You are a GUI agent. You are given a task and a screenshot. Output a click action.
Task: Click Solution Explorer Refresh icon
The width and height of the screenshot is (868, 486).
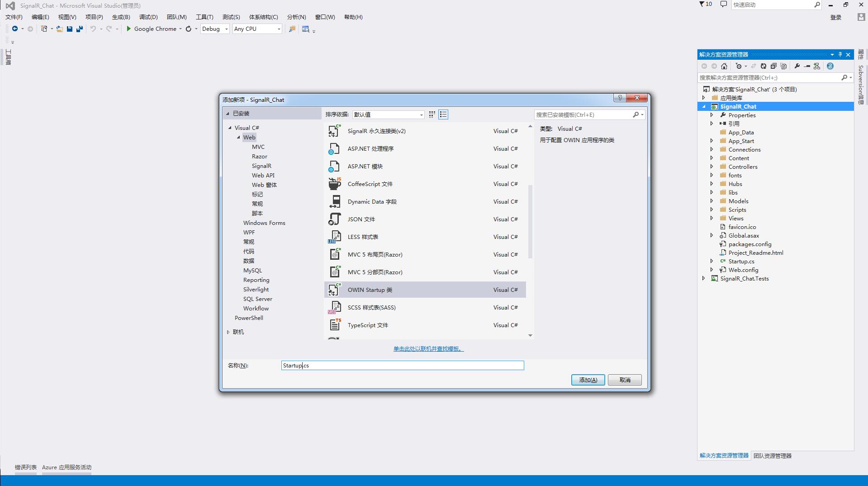(764, 66)
